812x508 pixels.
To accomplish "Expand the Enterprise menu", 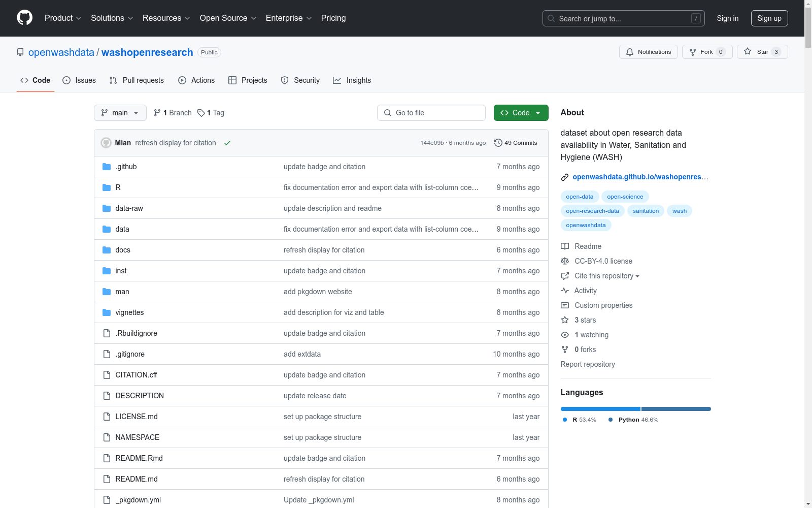I will [x=289, y=18].
